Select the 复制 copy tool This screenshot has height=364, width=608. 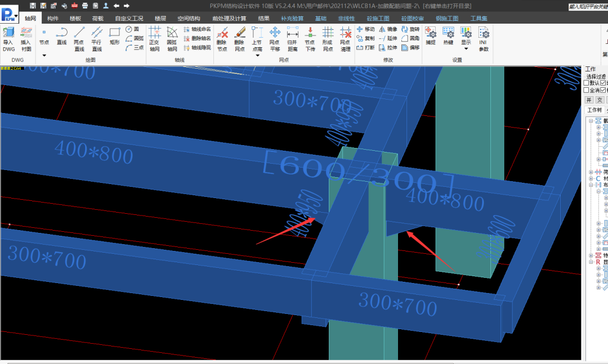366,38
